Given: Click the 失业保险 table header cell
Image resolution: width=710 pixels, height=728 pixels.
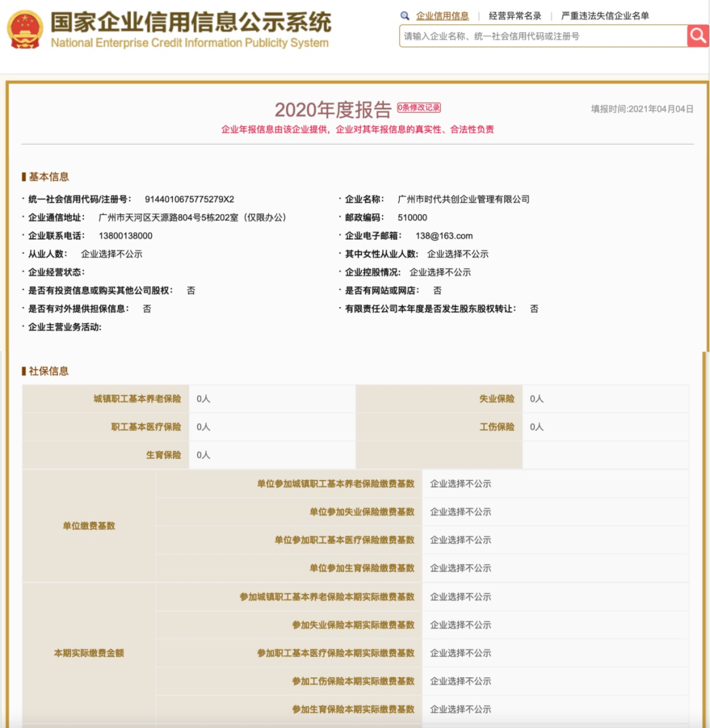Looking at the screenshot, I should [439, 399].
